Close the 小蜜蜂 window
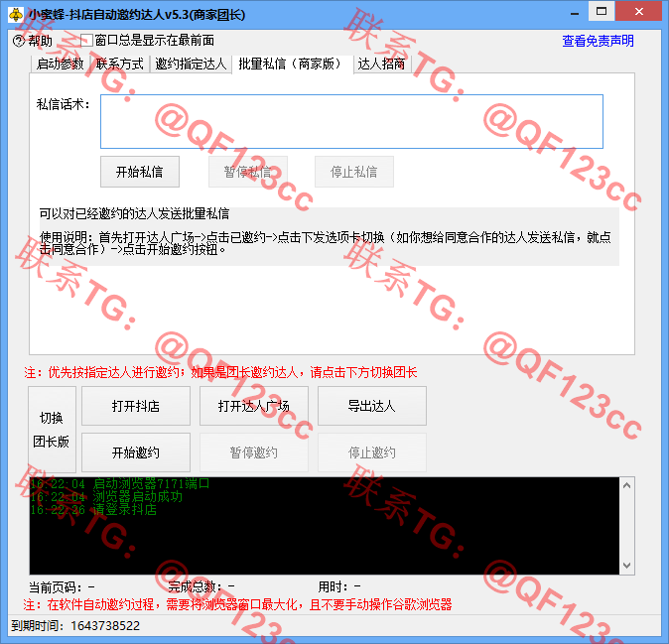The image size is (669, 644). point(638,12)
